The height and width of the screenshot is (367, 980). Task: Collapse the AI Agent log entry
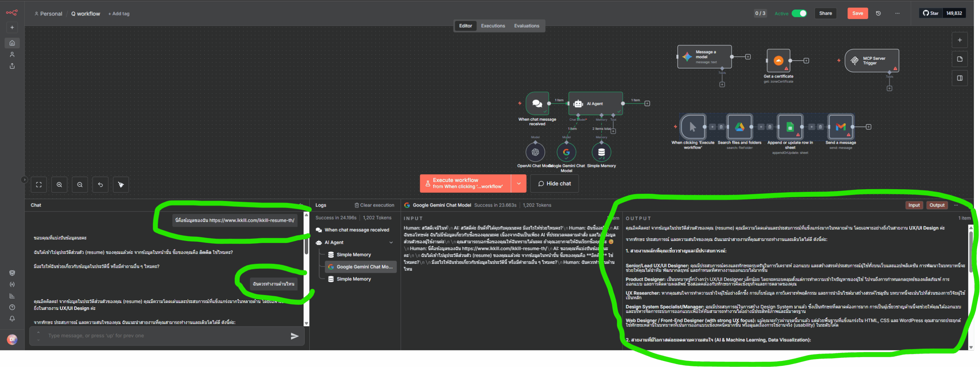tap(391, 242)
